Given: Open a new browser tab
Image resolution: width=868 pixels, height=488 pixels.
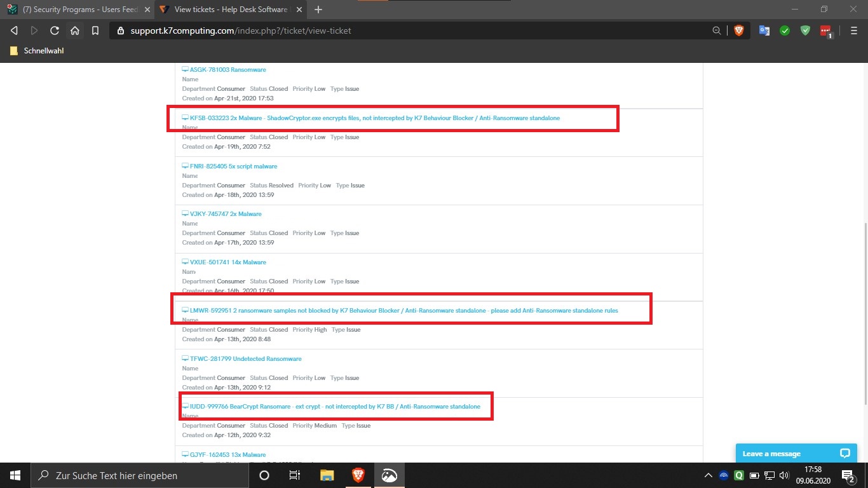Looking at the screenshot, I should 318,10.
